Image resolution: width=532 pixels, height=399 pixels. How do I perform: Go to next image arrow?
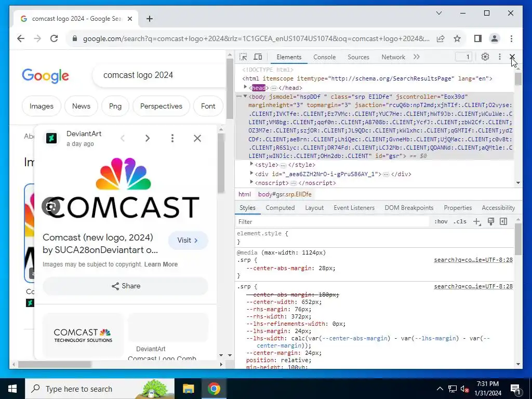click(148, 138)
